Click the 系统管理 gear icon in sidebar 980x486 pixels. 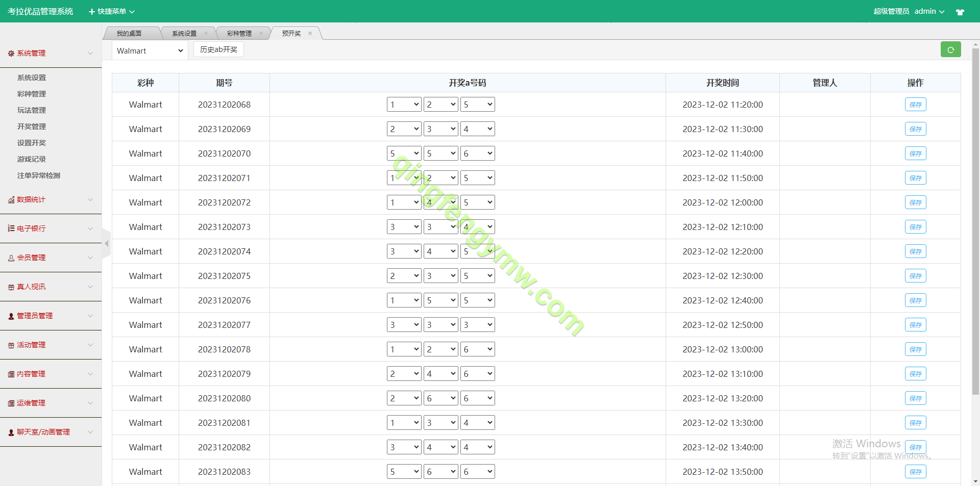11,53
